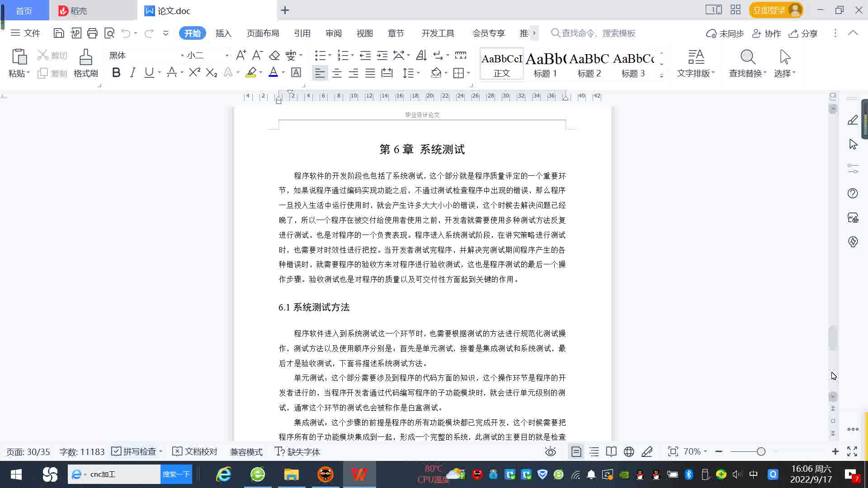Open the 文件 menu
The width and height of the screenshot is (868, 488).
[25, 33]
